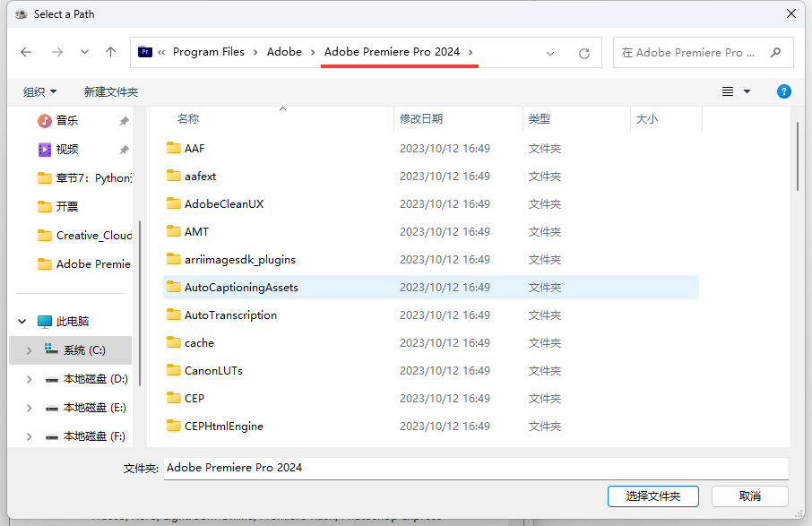Viewport: 812px width, 526px height.
Task: Navigate to Program Files breadcrumb
Action: tap(209, 52)
